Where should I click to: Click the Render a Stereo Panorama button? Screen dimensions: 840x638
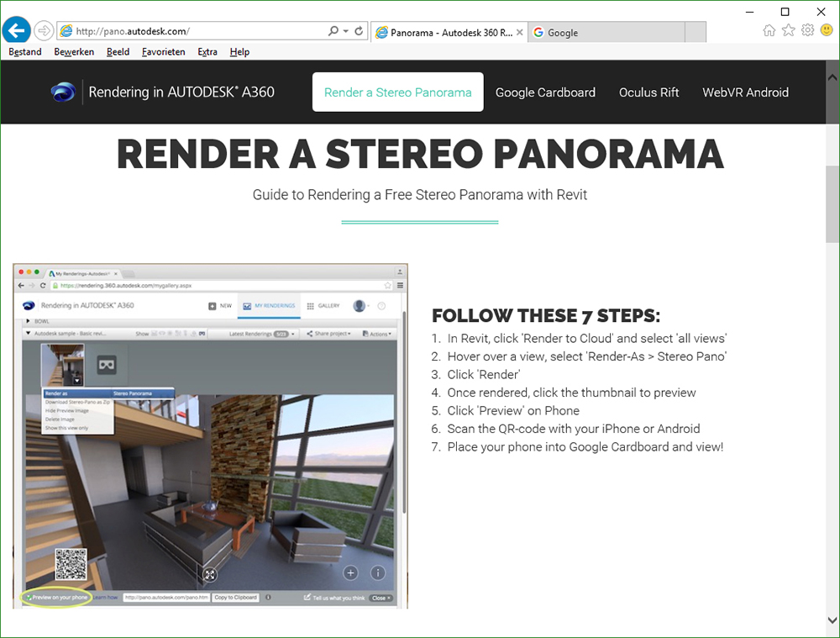pos(397,92)
